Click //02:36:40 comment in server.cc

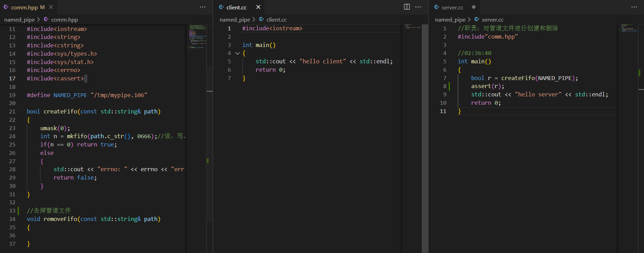click(474, 53)
